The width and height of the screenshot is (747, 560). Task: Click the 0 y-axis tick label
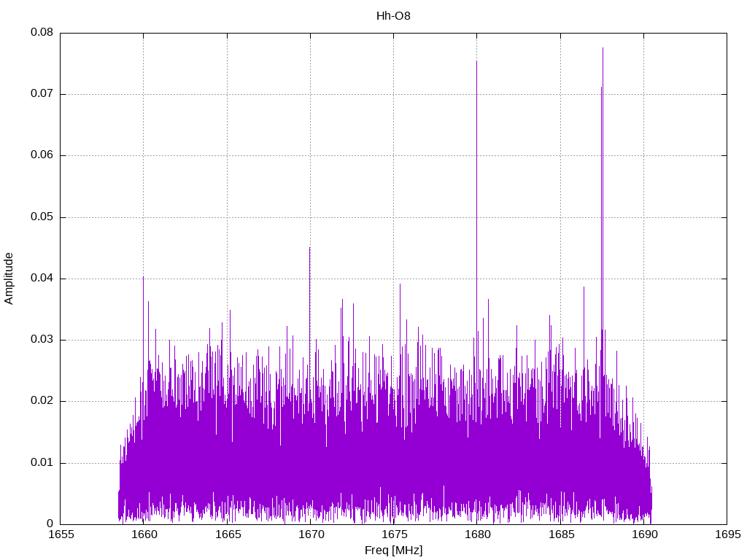[x=50, y=524]
